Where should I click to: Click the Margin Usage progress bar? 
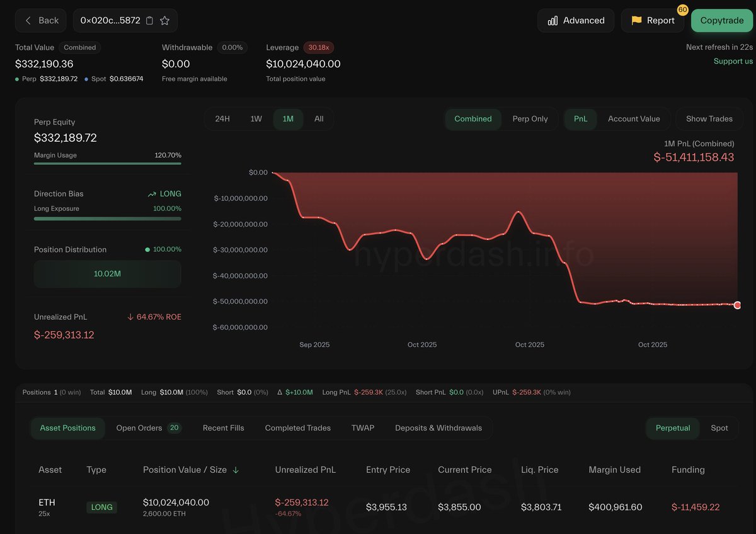click(108, 164)
